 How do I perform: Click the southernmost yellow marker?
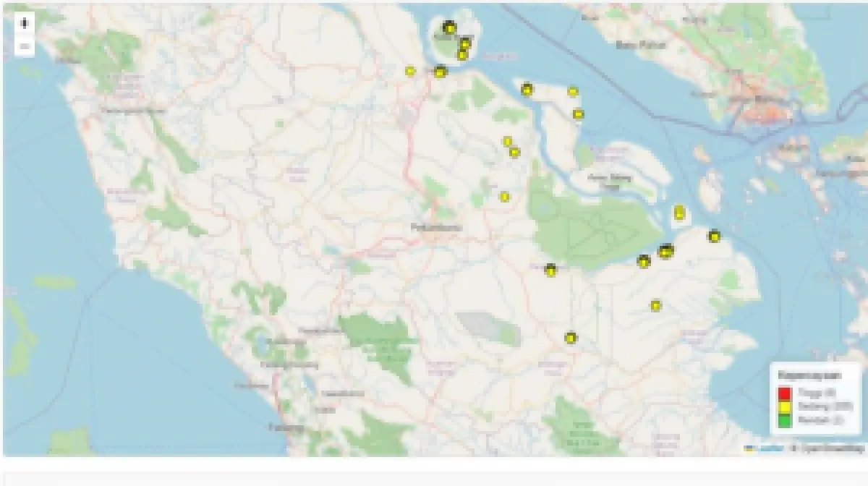(x=571, y=338)
